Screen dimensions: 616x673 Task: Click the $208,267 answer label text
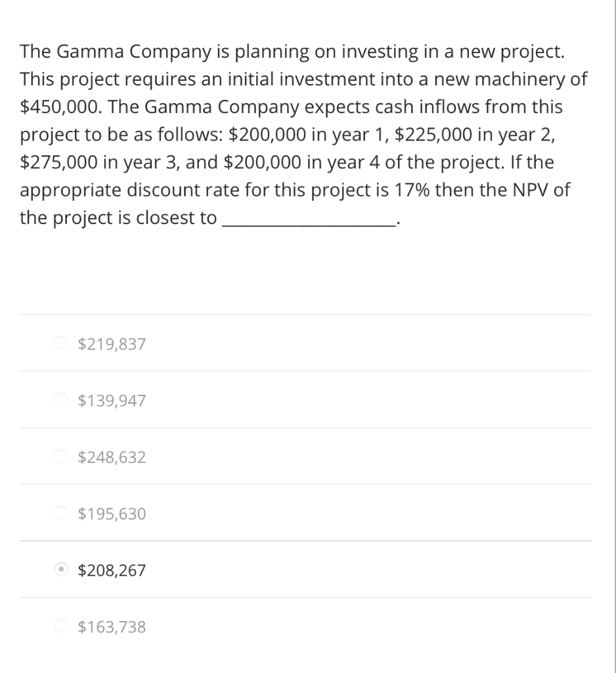click(112, 570)
